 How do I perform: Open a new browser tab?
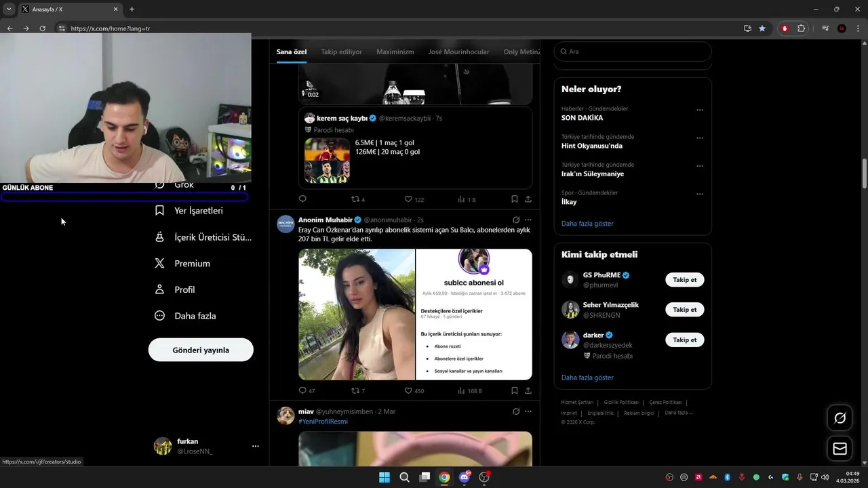pos(132,9)
